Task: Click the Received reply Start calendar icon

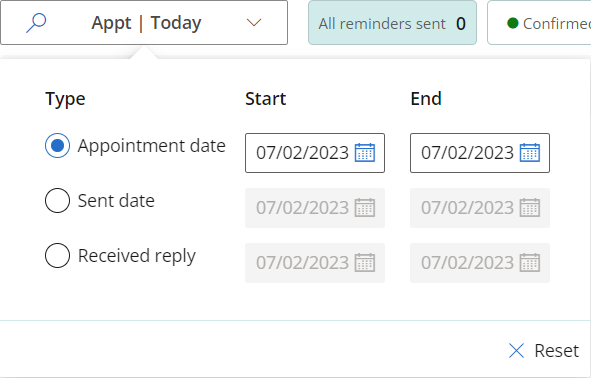Action: click(365, 263)
